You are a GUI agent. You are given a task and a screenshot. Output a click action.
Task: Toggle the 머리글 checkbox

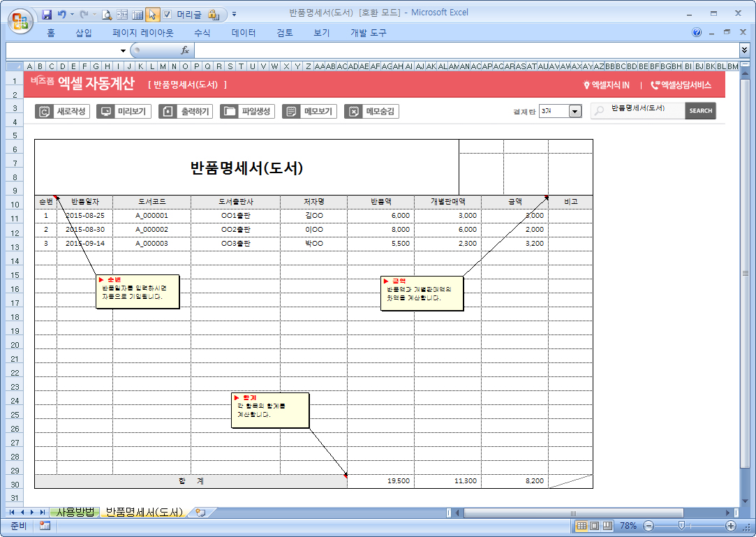pyautogui.click(x=168, y=15)
